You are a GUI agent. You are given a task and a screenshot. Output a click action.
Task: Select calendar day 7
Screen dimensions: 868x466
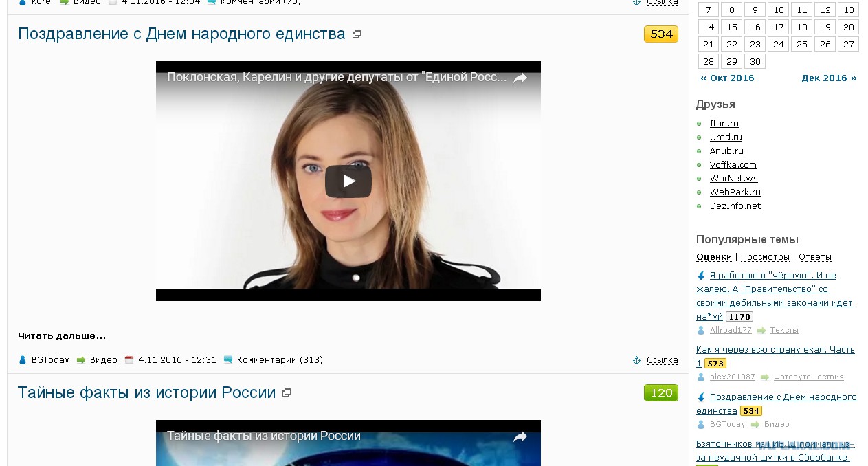pos(709,10)
